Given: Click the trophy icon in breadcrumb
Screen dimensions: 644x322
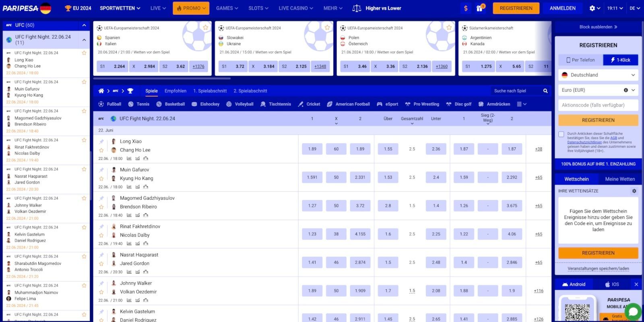Looking at the screenshot, I should pos(130,91).
